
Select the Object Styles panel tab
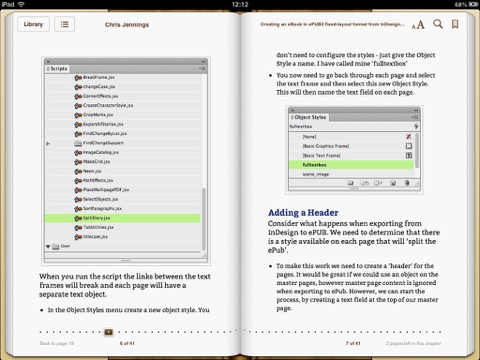309,117
